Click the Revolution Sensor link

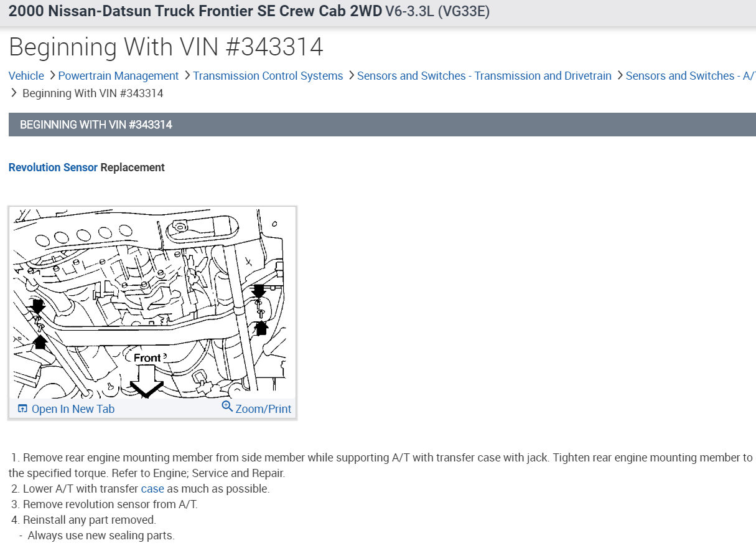pos(53,168)
